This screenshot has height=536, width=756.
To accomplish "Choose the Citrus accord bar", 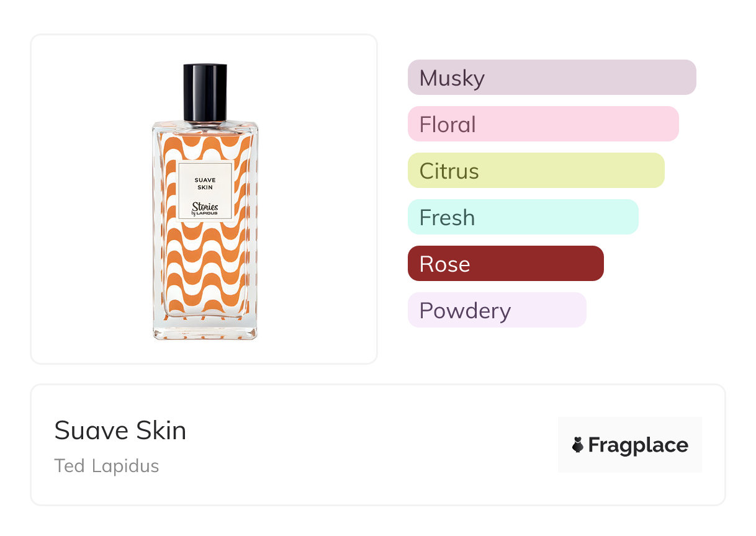I will 536,171.
